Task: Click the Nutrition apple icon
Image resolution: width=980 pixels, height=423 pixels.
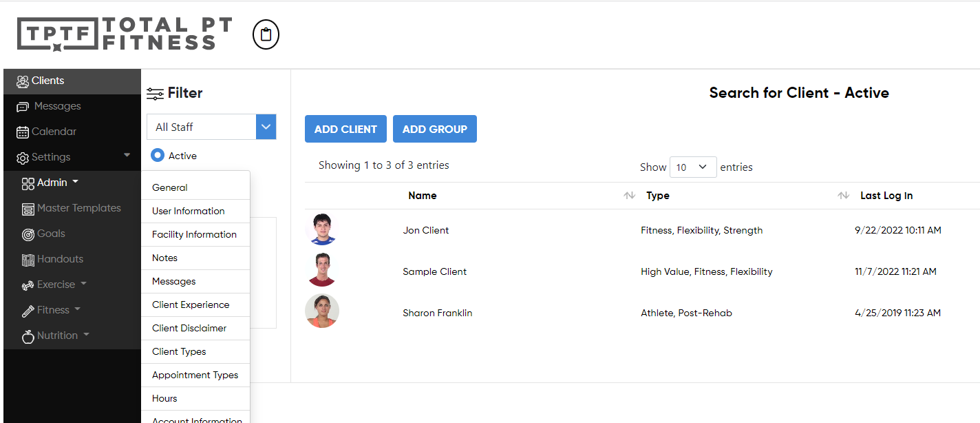Action: pyautogui.click(x=28, y=336)
